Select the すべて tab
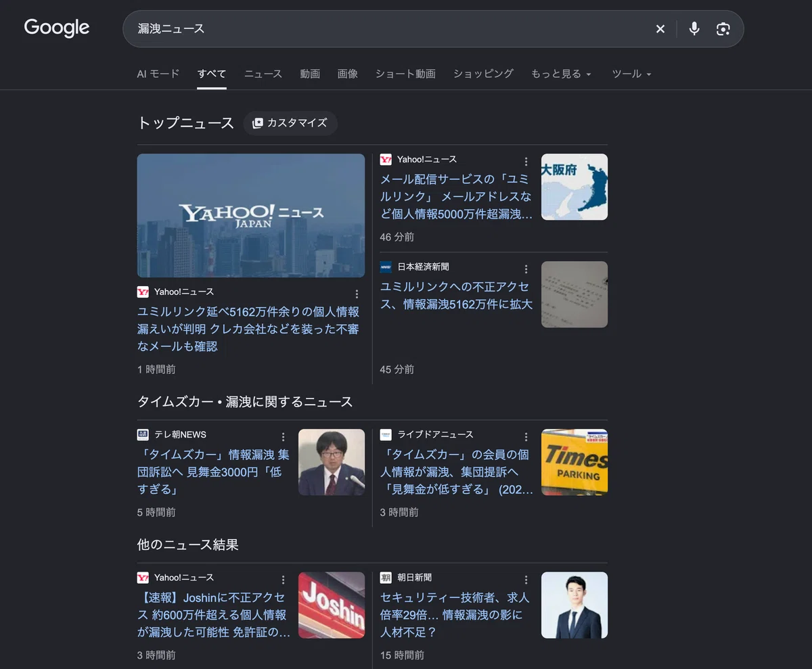 (x=212, y=74)
